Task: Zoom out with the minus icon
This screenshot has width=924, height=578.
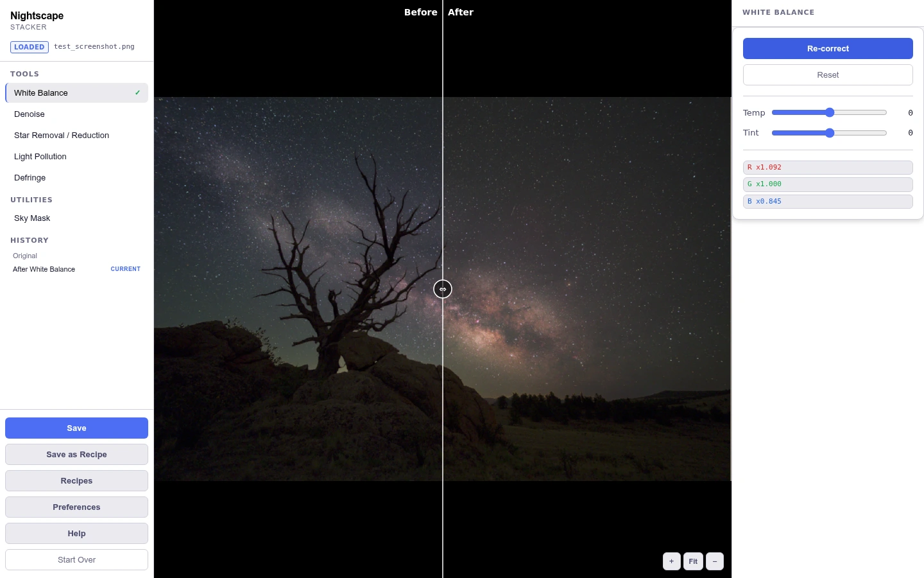Action: click(x=714, y=561)
